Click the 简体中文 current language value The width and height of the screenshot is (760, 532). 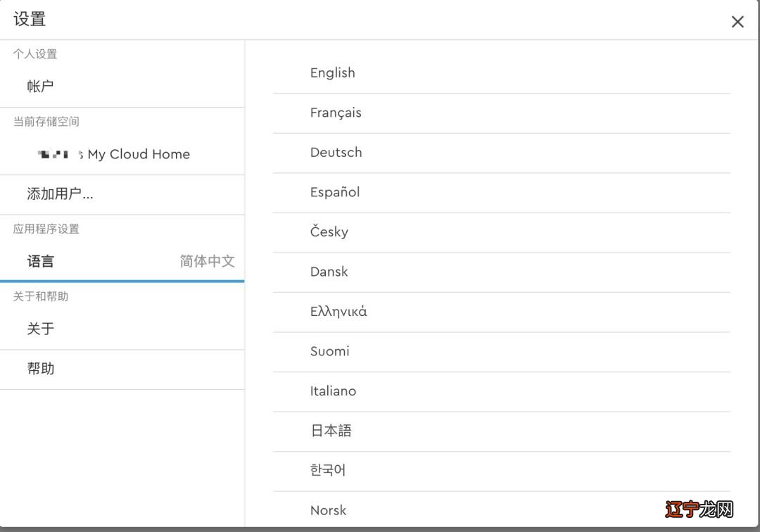click(207, 262)
